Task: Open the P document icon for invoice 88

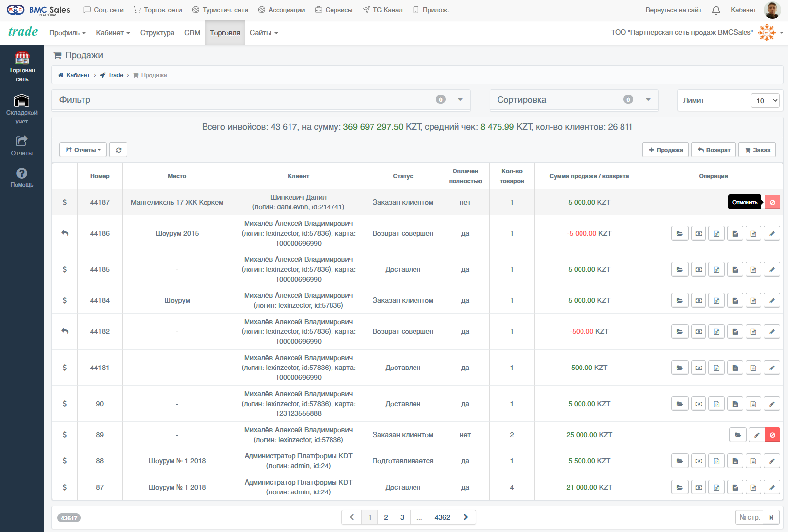Action: [x=716, y=461]
